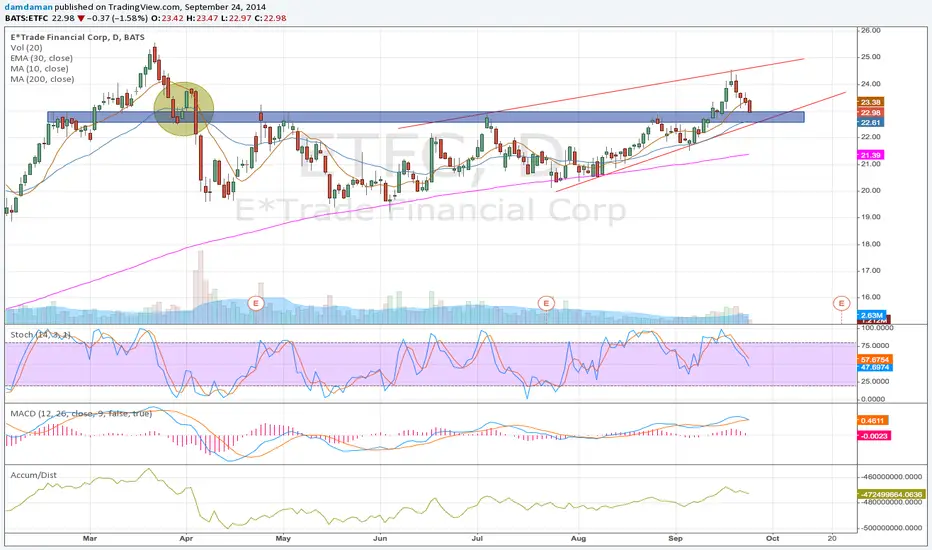Image resolution: width=932 pixels, height=550 pixels.
Task: Click the Jun label on time axis
Action: pyautogui.click(x=380, y=539)
